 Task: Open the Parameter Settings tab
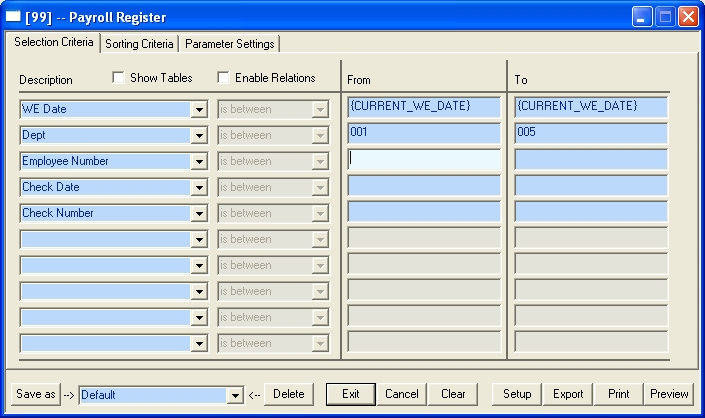pyautogui.click(x=229, y=44)
